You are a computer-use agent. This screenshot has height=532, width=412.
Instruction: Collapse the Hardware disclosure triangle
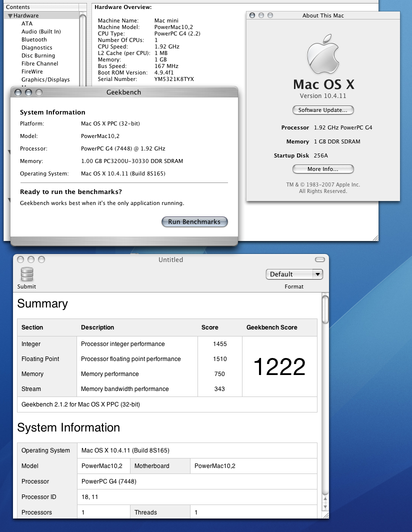[10, 16]
